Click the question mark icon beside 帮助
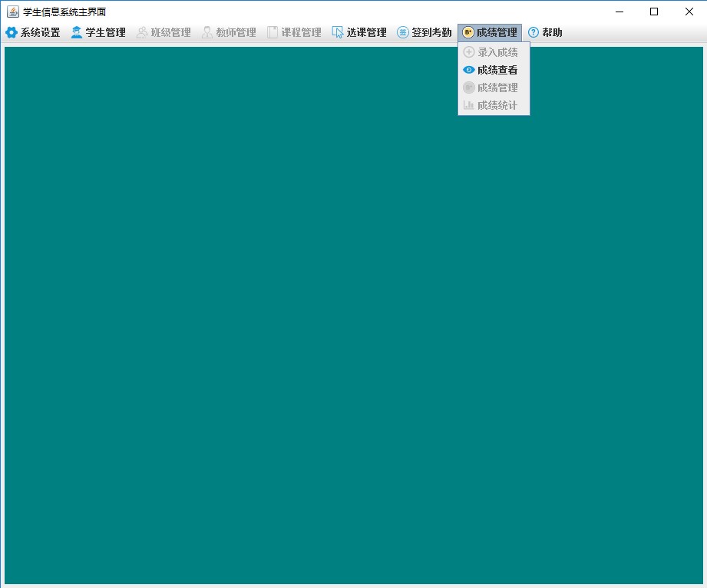This screenshot has width=707, height=588. pyautogui.click(x=534, y=32)
